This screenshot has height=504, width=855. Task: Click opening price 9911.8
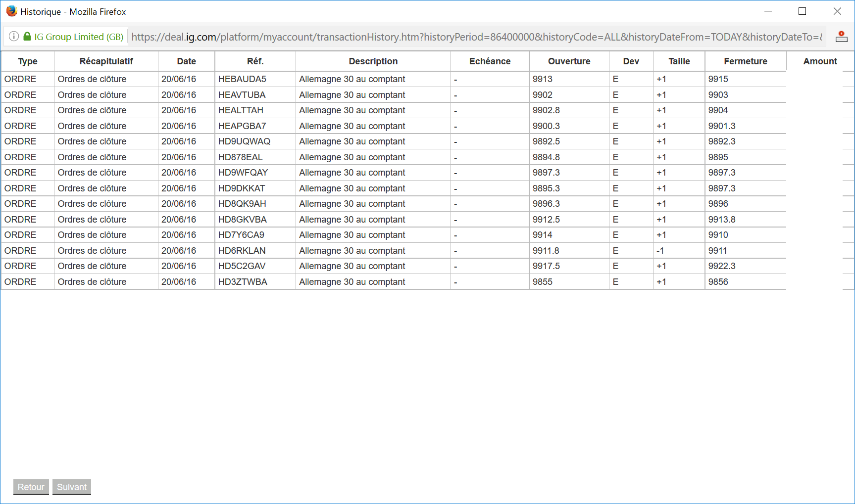(x=547, y=251)
